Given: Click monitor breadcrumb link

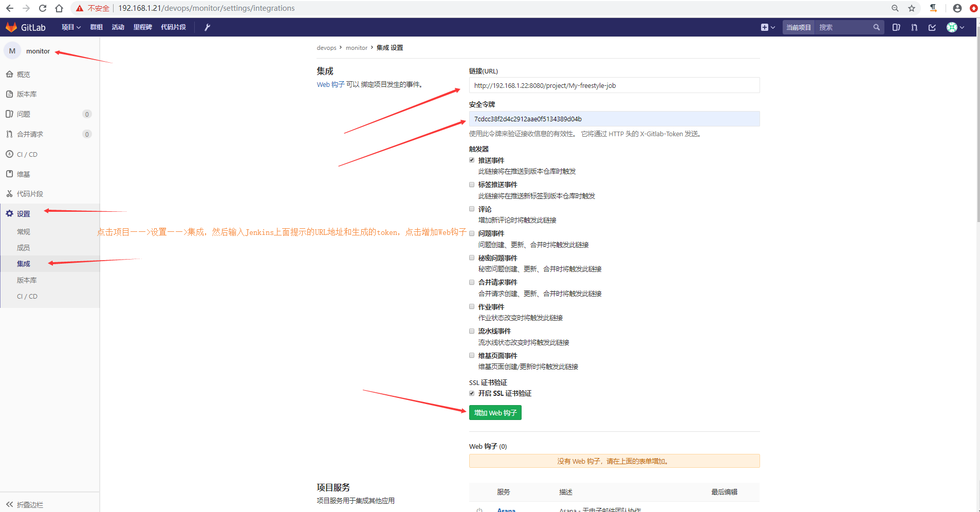Looking at the screenshot, I should click(357, 48).
